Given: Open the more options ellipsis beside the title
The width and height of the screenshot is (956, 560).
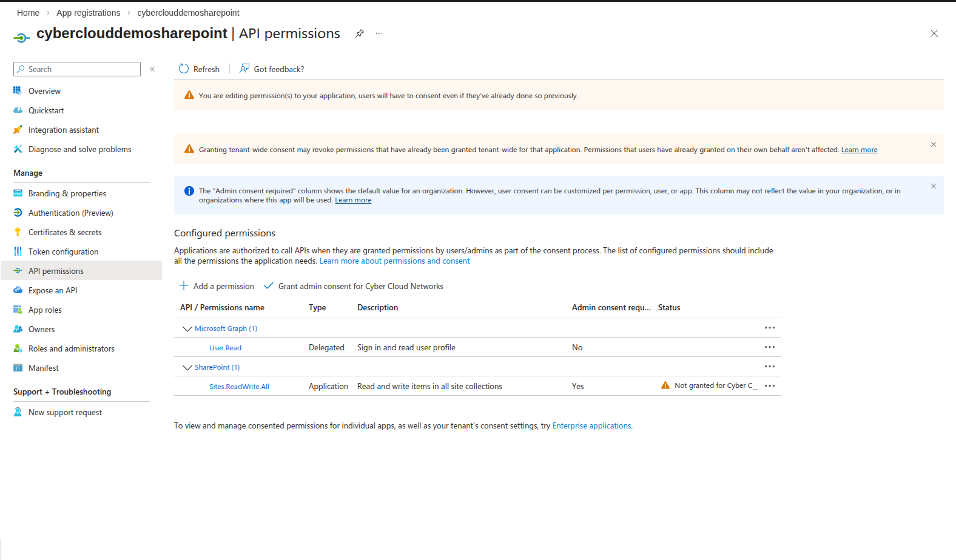Looking at the screenshot, I should click(379, 33).
